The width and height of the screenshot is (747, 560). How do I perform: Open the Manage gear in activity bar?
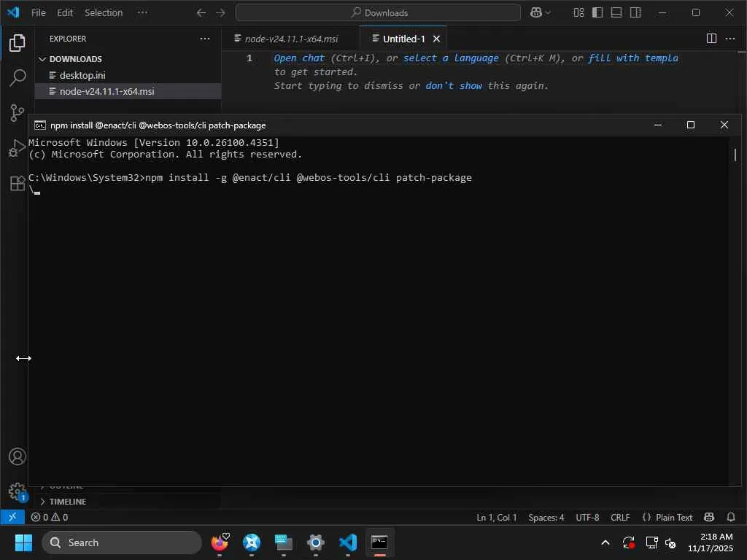[18, 491]
